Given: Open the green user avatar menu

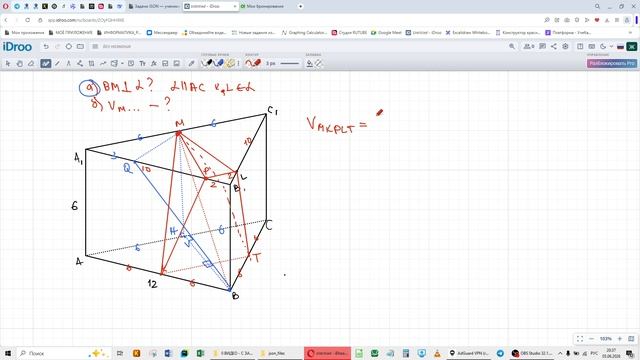Looking at the screenshot, I should pos(631,47).
